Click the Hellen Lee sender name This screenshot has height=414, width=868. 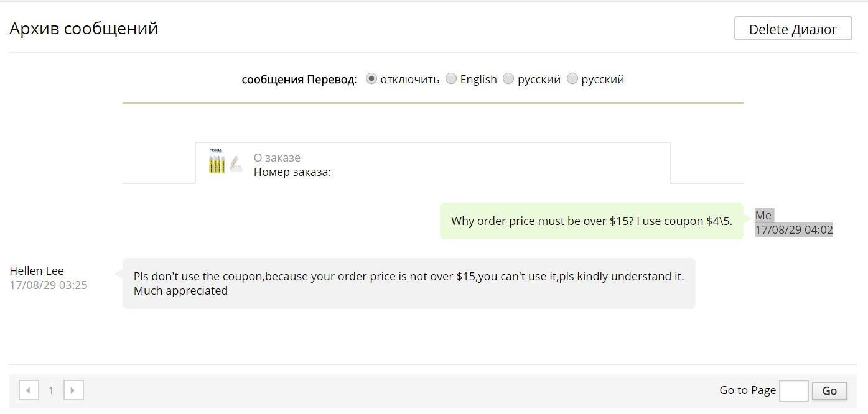(x=37, y=271)
